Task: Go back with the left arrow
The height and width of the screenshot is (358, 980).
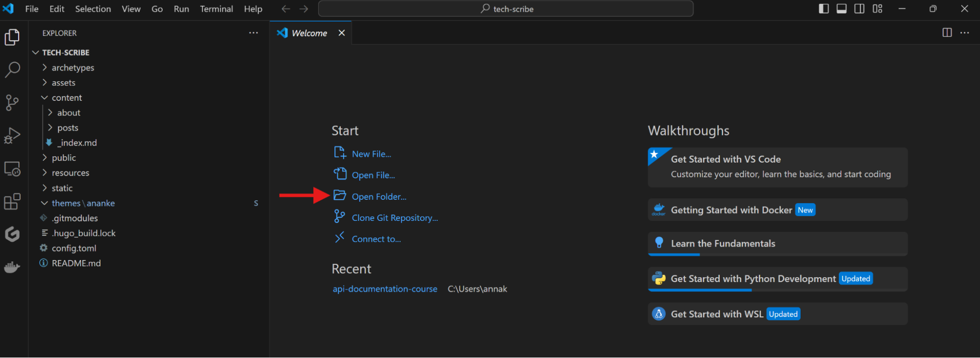Action: 286,9
